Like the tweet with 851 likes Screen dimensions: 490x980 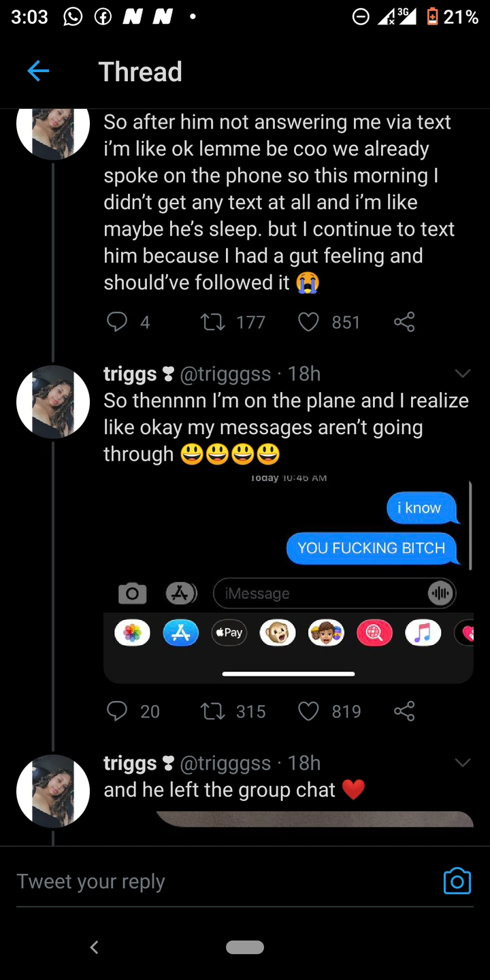(x=309, y=322)
